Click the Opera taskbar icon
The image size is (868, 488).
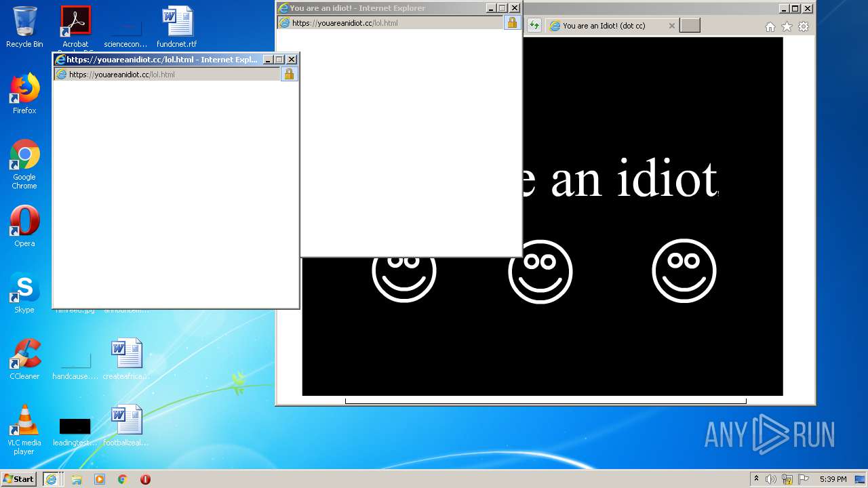(x=145, y=479)
